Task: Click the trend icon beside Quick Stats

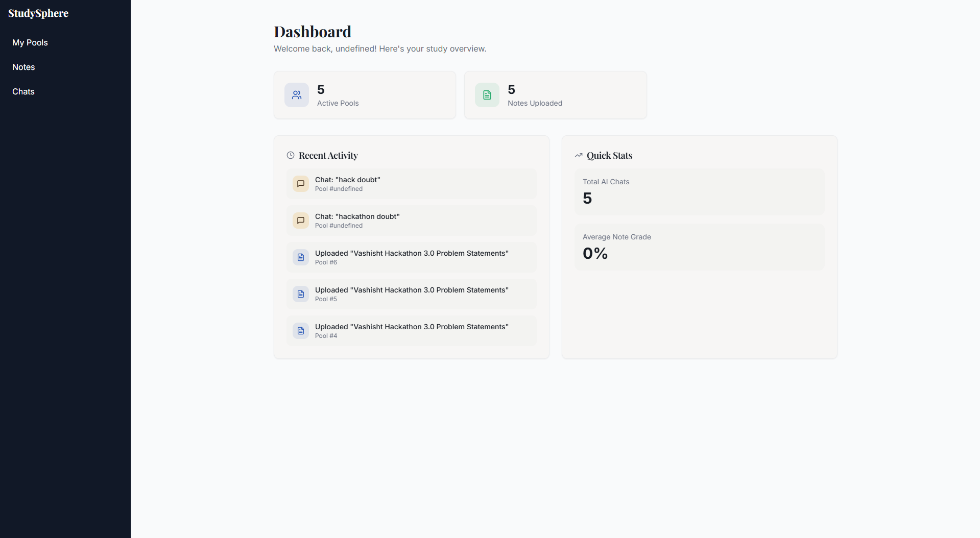Action: 579,155
